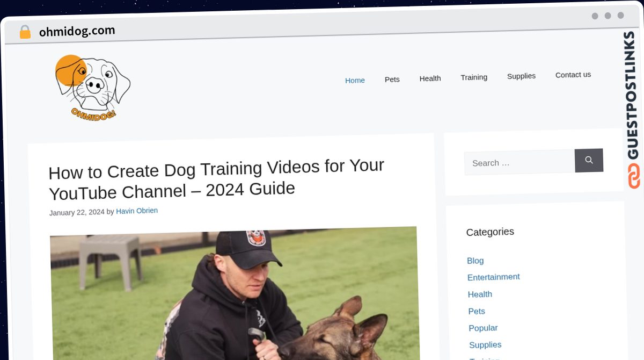Open the Health category in sidebar
Viewport: 644px width, 360px height.
480,294
